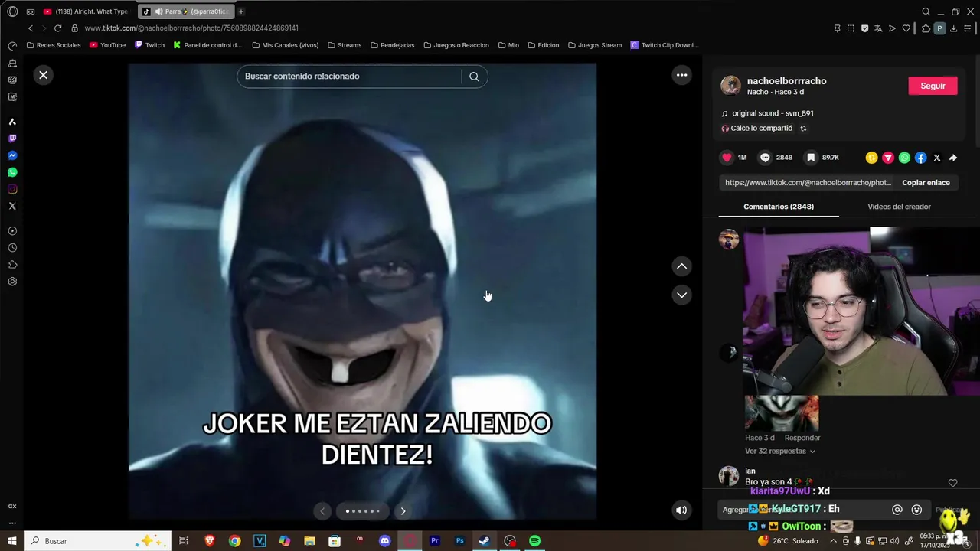
Task: Show next photo in carousel
Action: 403,511
